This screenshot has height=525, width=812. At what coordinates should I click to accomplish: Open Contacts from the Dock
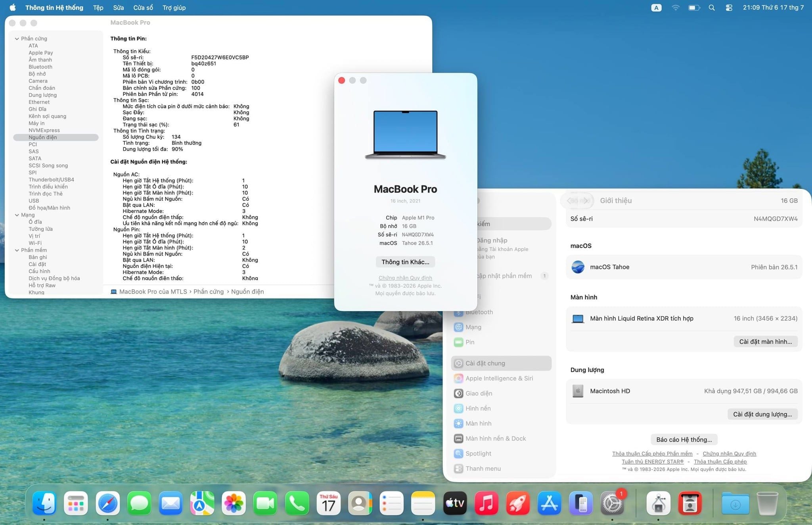pos(360,503)
